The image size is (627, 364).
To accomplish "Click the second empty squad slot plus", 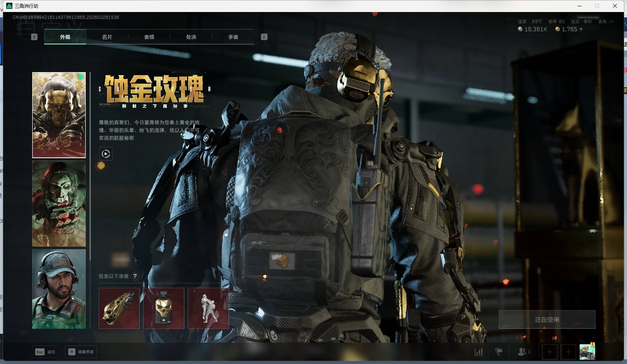I will tap(568, 352).
